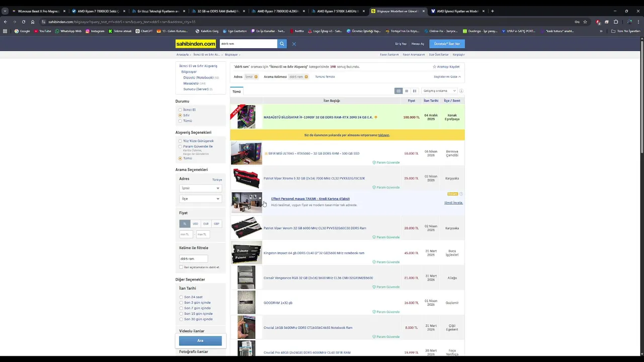Open the Tümü results tab

236,92
